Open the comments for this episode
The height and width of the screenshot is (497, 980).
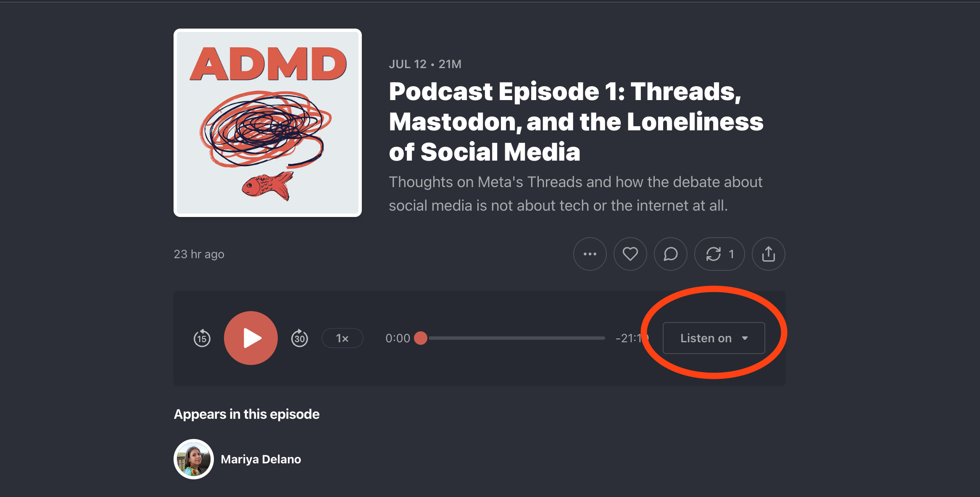(x=671, y=254)
